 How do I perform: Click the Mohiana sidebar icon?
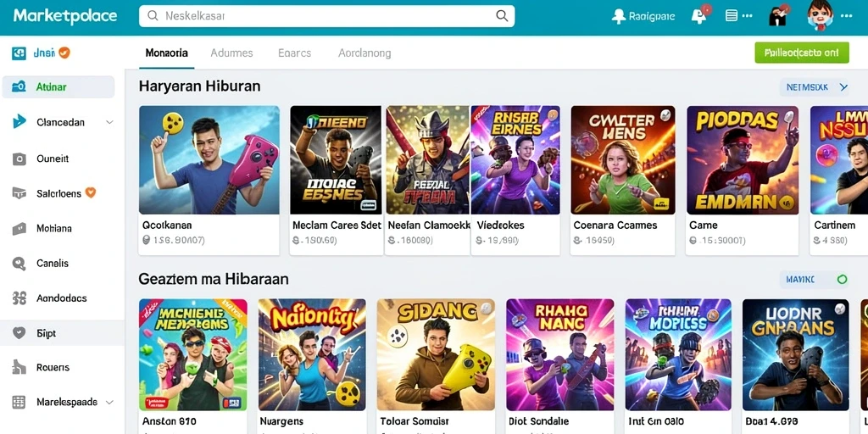[19, 228]
